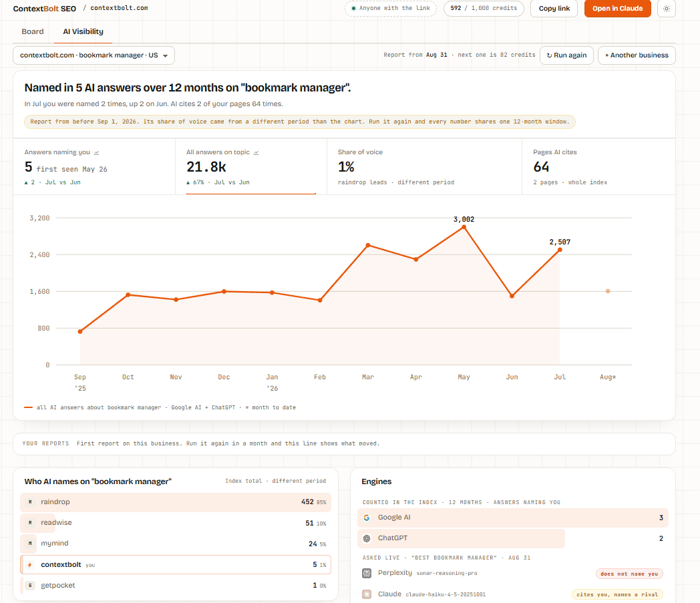This screenshot has width=700, height=603.
Task: Click the Another business button
Action: (637, 55)
